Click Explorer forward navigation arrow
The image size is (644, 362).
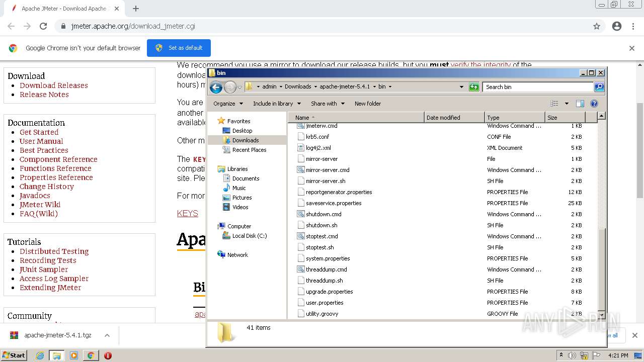(230, 87)
